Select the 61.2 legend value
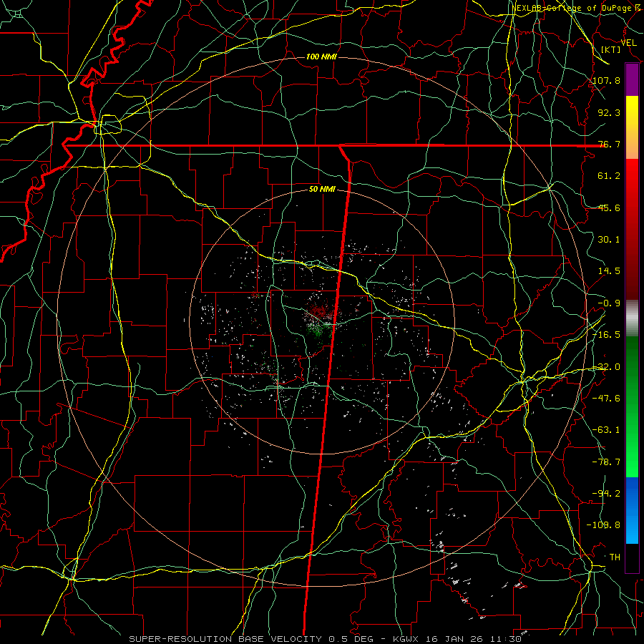Viewport: 644px width, 644px height. [x=609, y=176]
